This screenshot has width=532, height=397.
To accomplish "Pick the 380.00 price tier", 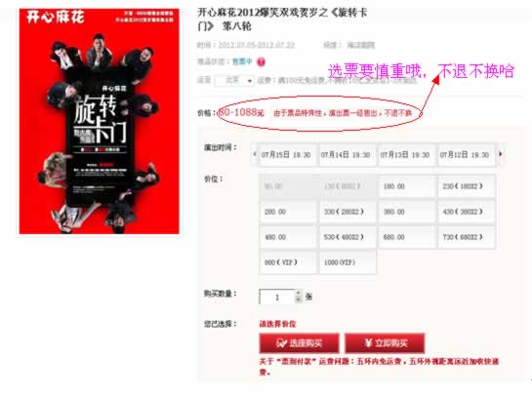I will pos(406,212).
